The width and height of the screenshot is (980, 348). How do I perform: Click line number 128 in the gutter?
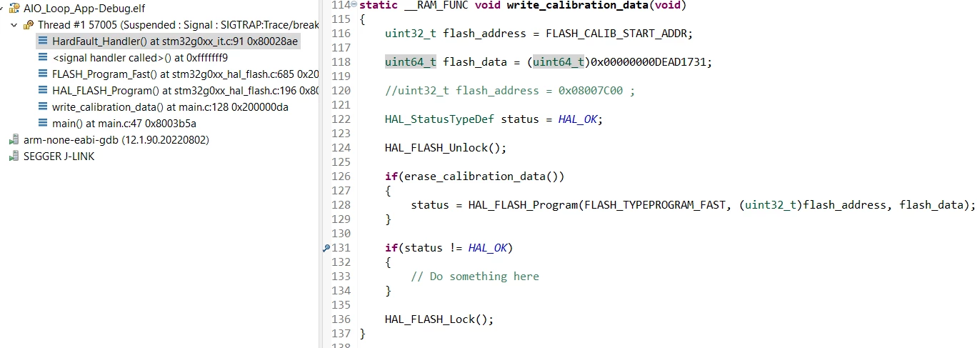tap(341, 205)
